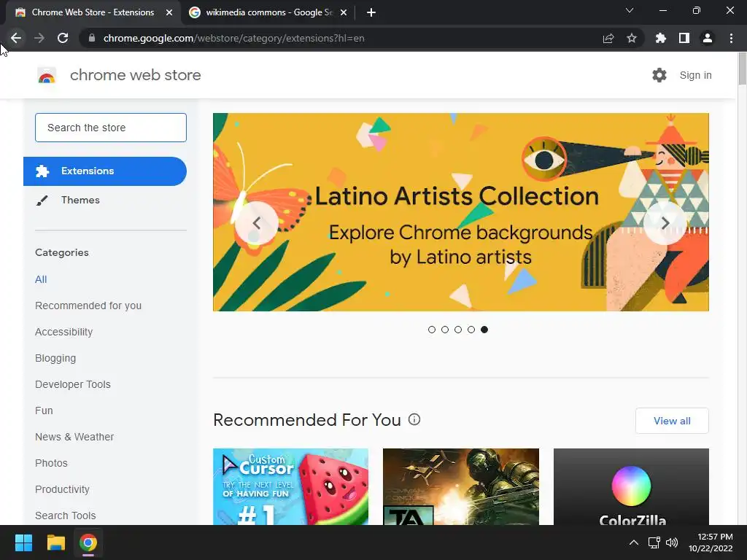Open Chrome's three-dot menu
747x560 pixels.
pyautogui.click(x=731, y=38)
